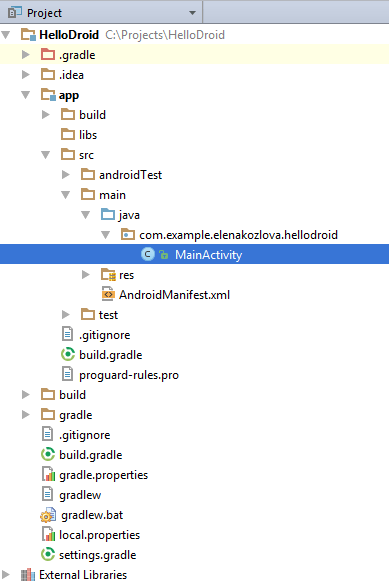The width and height of the screenshot is (389, 583).
Task: Collapse the com.example.elenakozlova.hellodroid package arrow
Action: (x=106, y=235)
